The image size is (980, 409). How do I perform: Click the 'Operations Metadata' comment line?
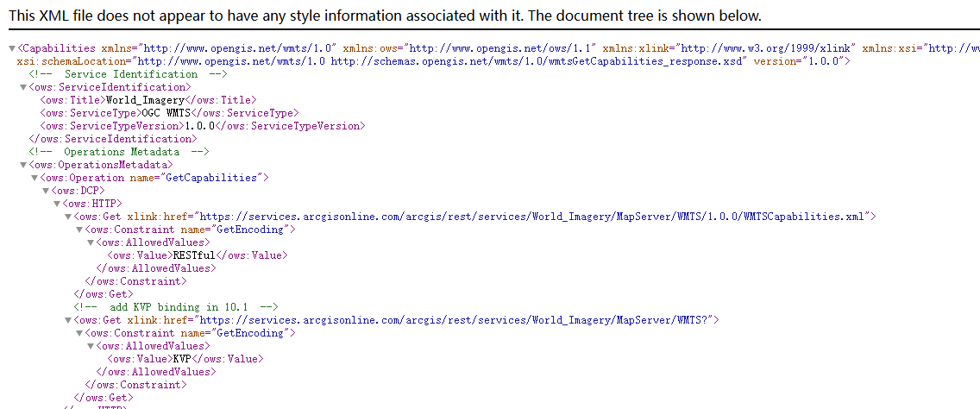pyautogui.click(x=119, y=152)
